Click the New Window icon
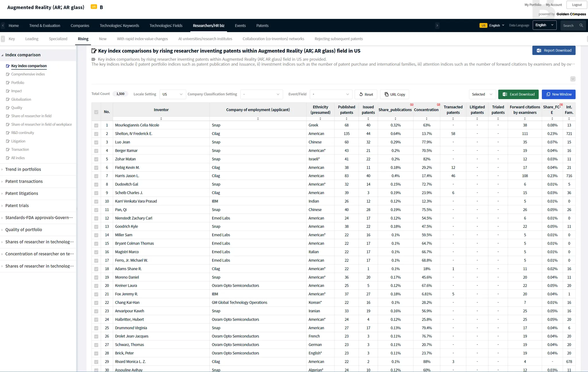Image resolution: width=588 pixels, height=372 pixels. coord(548,94)
